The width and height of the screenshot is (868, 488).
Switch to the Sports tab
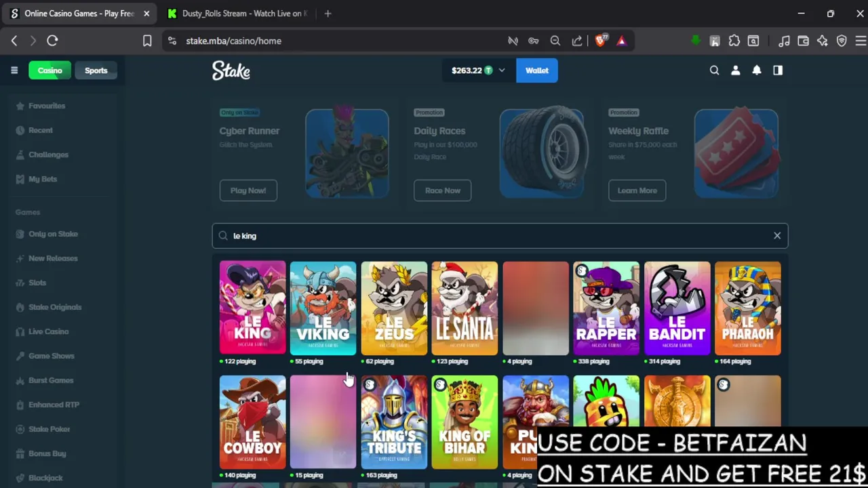(x=96, y=70)
